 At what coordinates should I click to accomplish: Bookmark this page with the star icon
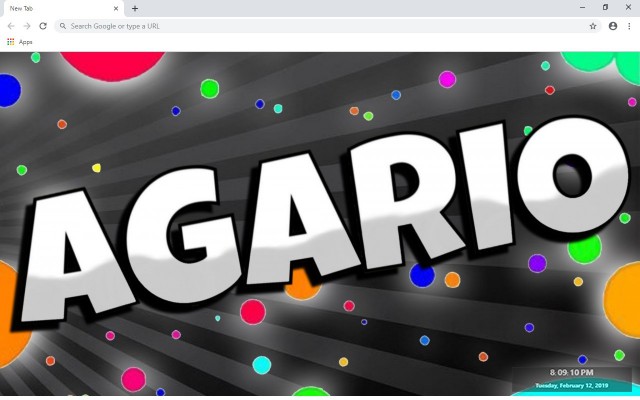click(x=593, y=26)
